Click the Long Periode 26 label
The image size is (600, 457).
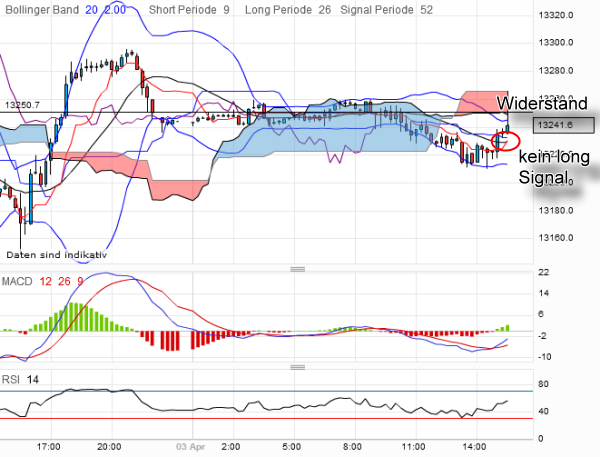point(288,10)
